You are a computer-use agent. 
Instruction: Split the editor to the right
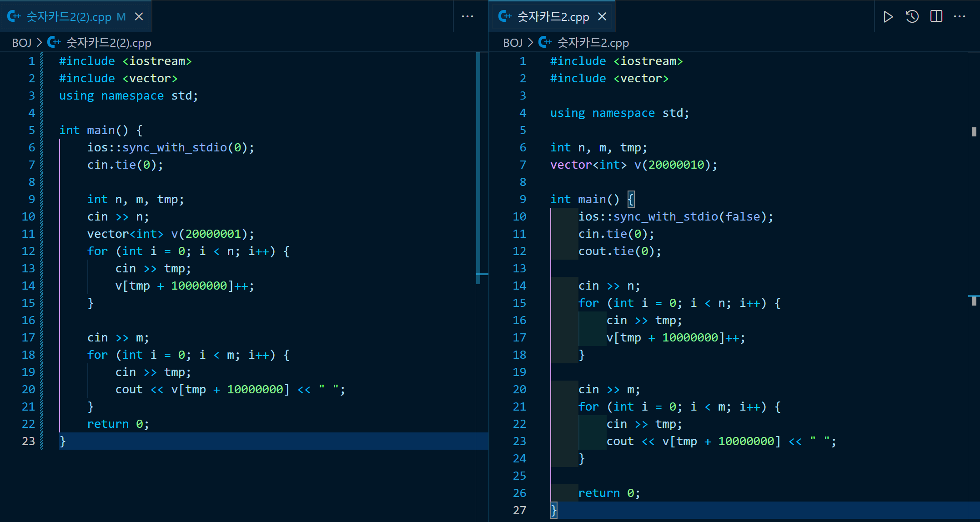click(x=936, y=17)
